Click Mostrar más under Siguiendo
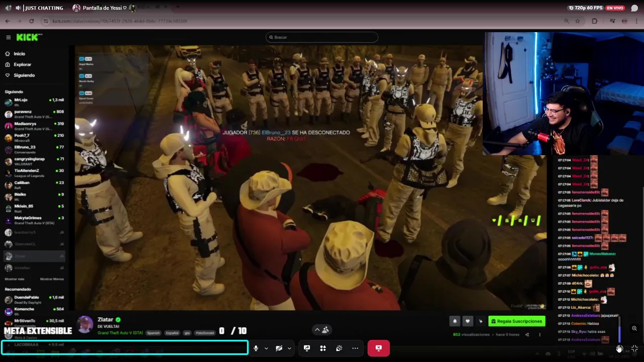The height and width of the screenshot is (362, 644). [x=15, y=279]
